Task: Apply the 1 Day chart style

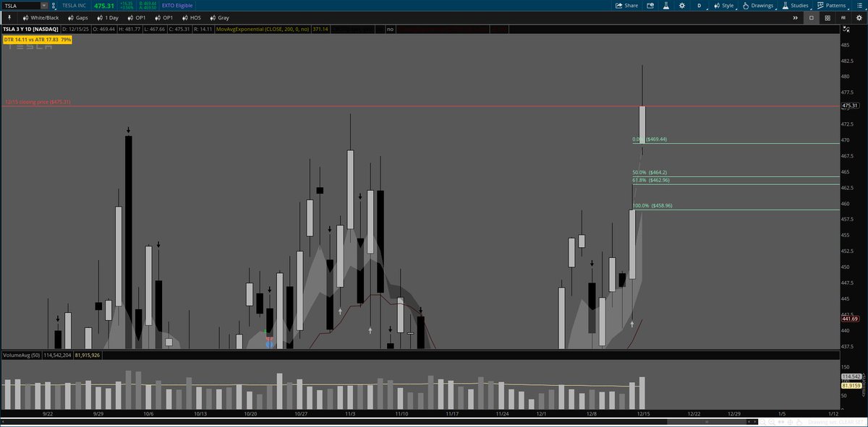Action: [107, 17]
